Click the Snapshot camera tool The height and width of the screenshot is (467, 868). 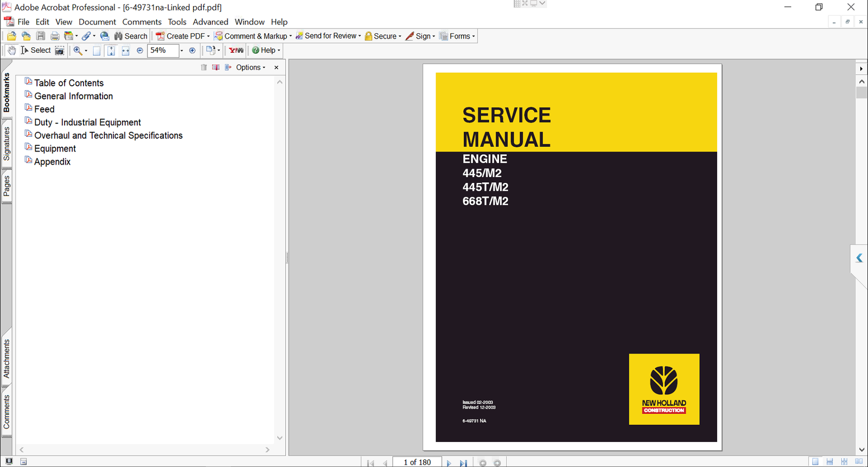point(60,51)
